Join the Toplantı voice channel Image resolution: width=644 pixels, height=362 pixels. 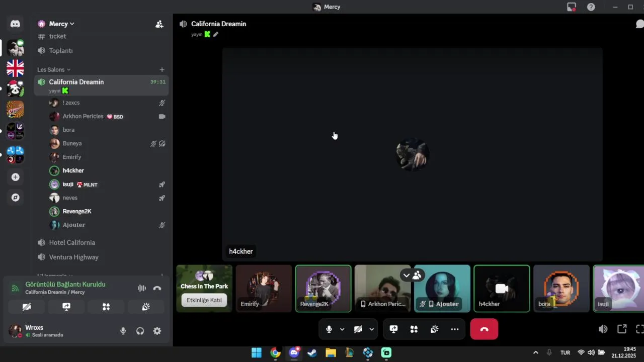coord(101,51)
